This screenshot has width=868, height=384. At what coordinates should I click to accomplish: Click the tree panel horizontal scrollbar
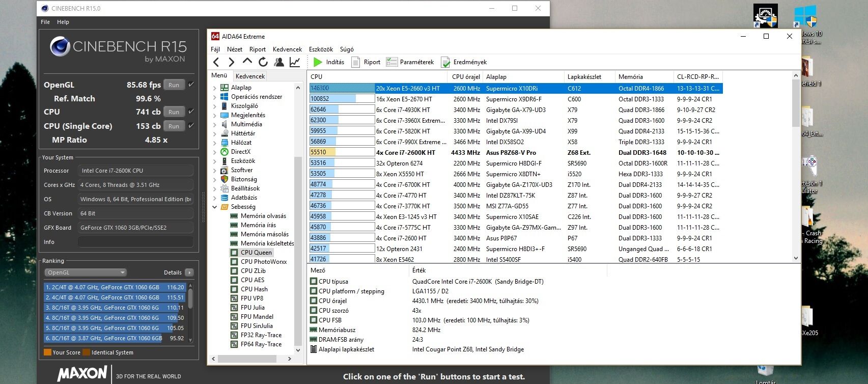[x=252, y=359]
